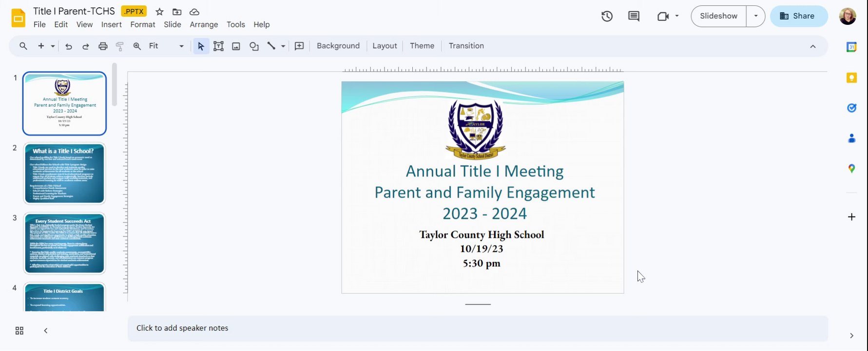Open the Edit menu

61,24
